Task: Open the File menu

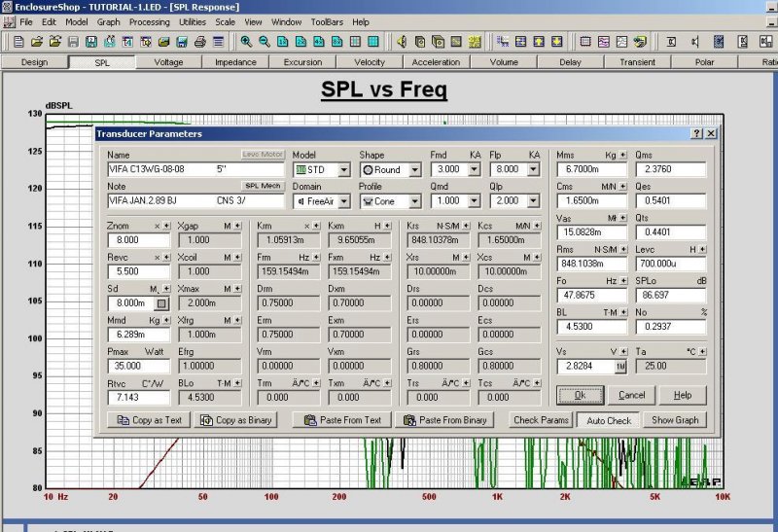Action: [x=26, y=21]
